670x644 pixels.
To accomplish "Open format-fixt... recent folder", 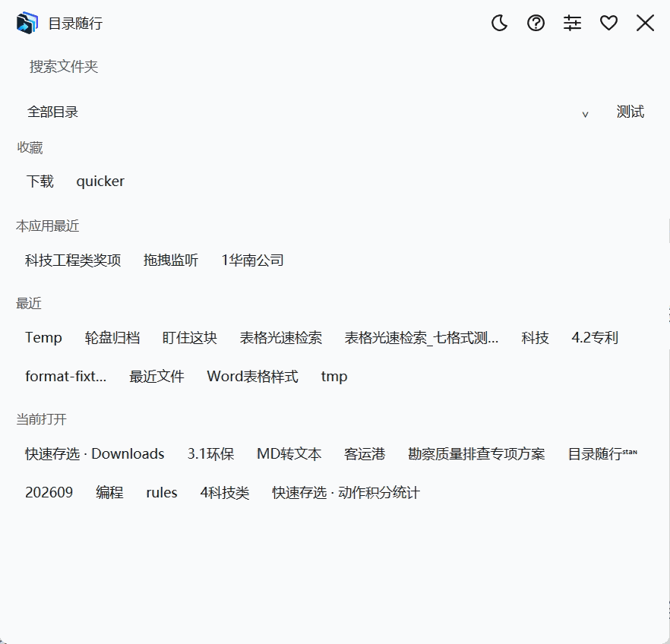I will (x=65, y=376).
